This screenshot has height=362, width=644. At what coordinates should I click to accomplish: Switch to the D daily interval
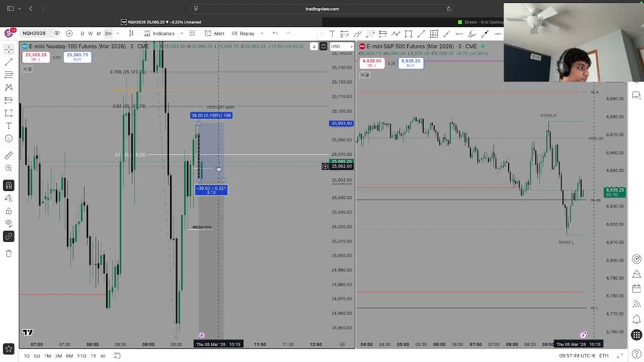[x=83, y=33]
